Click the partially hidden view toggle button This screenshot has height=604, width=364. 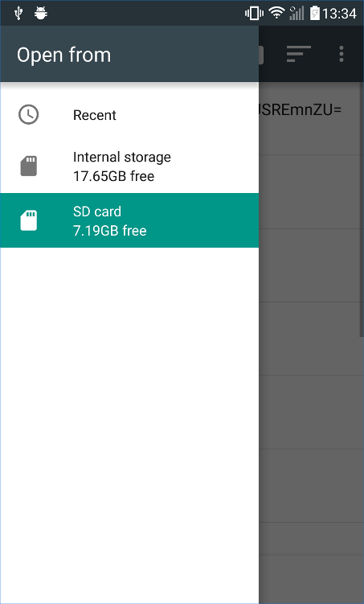point(261,55)
